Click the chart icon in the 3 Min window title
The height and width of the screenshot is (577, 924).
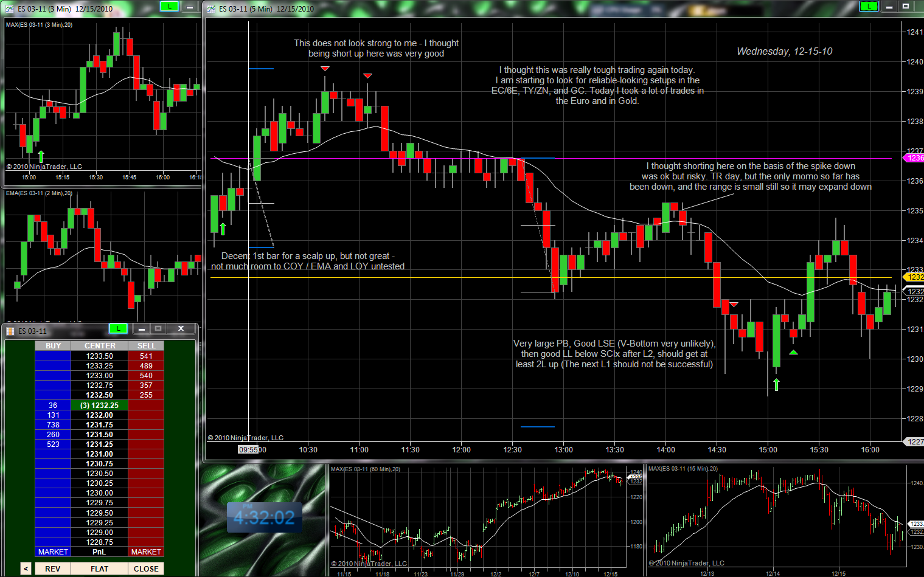(x=10, y=9)
